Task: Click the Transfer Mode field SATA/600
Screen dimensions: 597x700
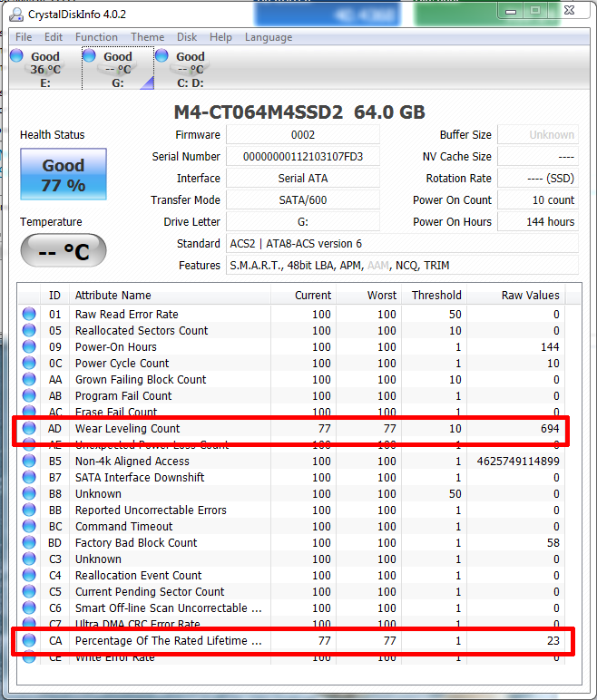Action: click(303, 200)
